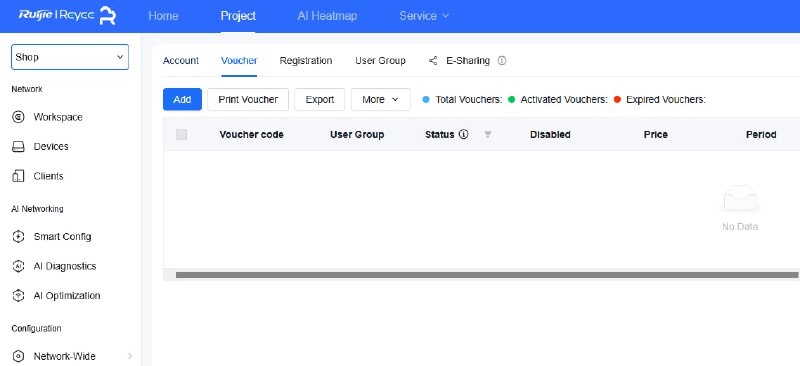Open AI Optimization from the sidebar
The width and height of the screenshot is (800, 366).
coord(67,296)
